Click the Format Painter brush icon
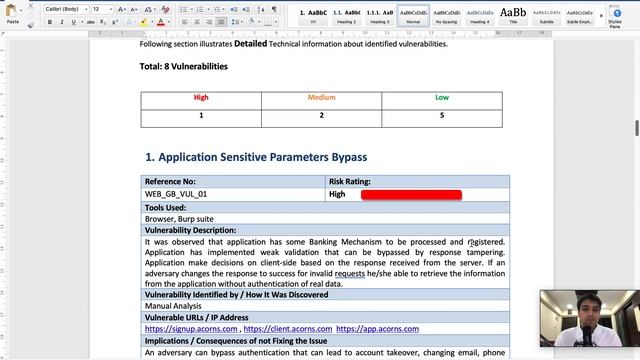 pyautogui.click(x=31, y=25)
